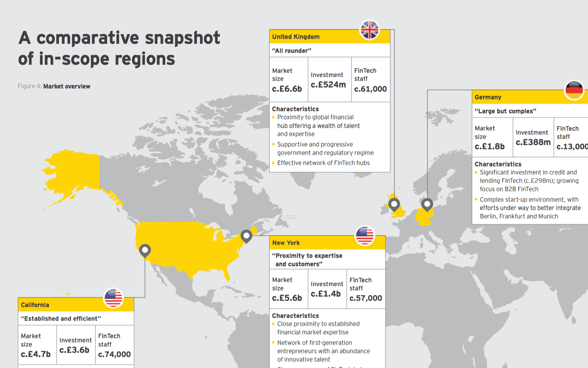The height and width of the screenshot is (368, 588).
Task: Click UK FinTech staff 'c.61,000'
Action: pos(370,89)
